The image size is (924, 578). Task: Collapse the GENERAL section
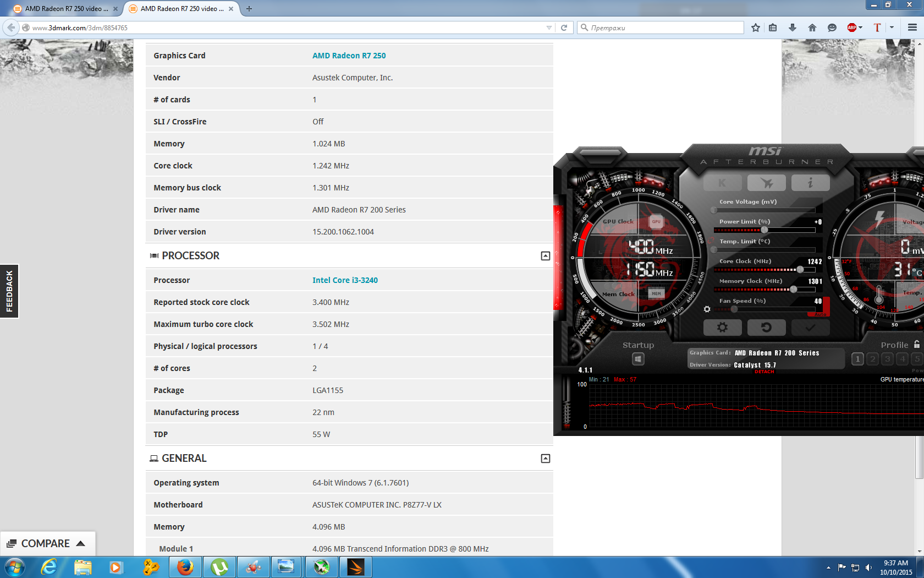click(545, 459)
